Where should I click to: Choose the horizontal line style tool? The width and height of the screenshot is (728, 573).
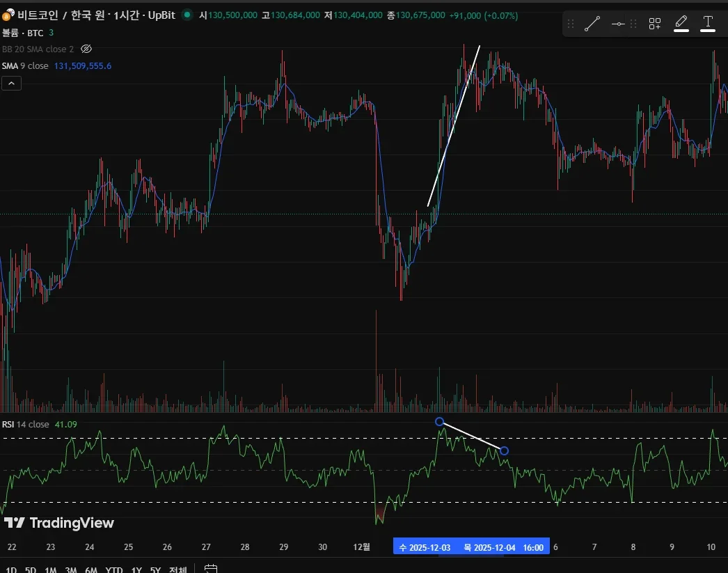618,23
